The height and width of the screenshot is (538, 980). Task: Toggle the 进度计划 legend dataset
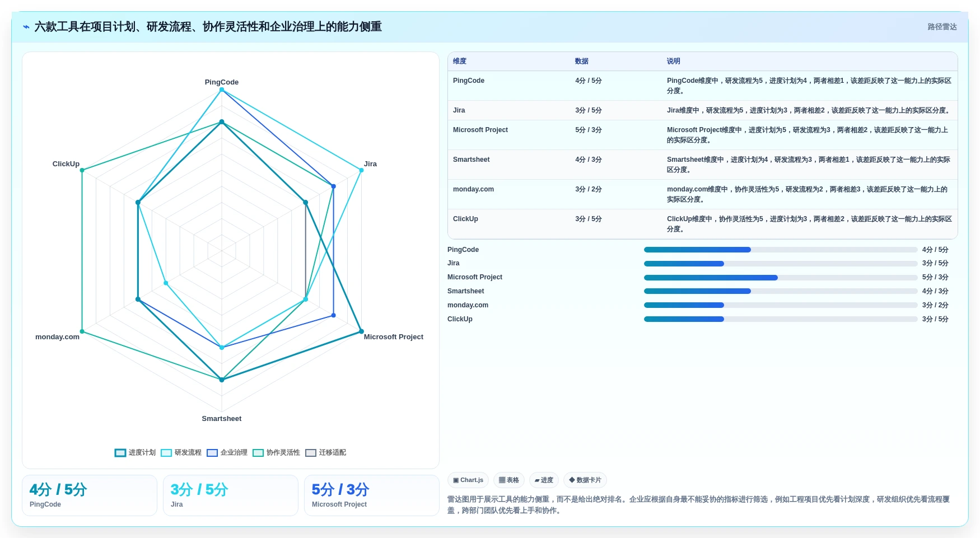click(135, 452)
